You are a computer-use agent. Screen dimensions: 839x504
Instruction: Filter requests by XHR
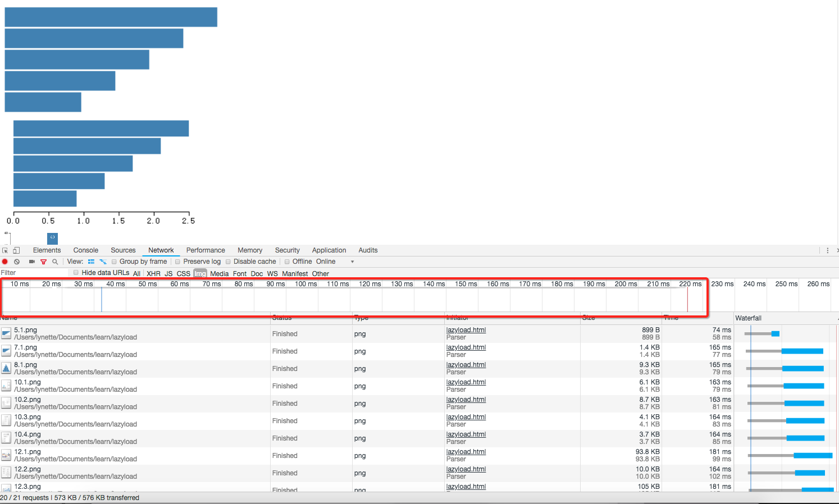[153, 274]
